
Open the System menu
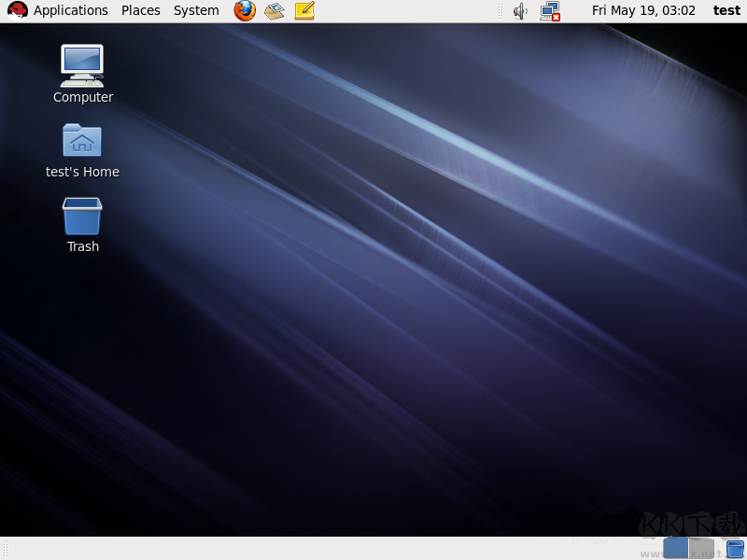pos(195,10)
